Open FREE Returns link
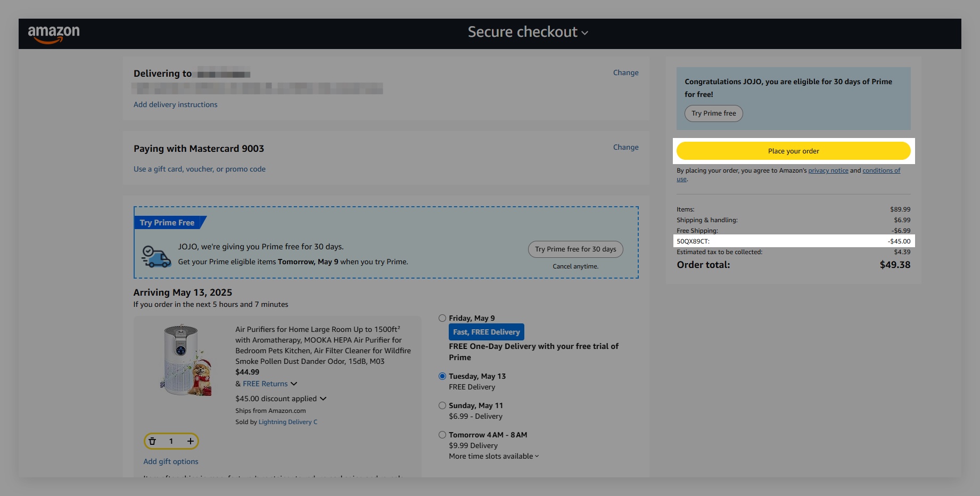980x496 pixels. click(x=265, y=384)
